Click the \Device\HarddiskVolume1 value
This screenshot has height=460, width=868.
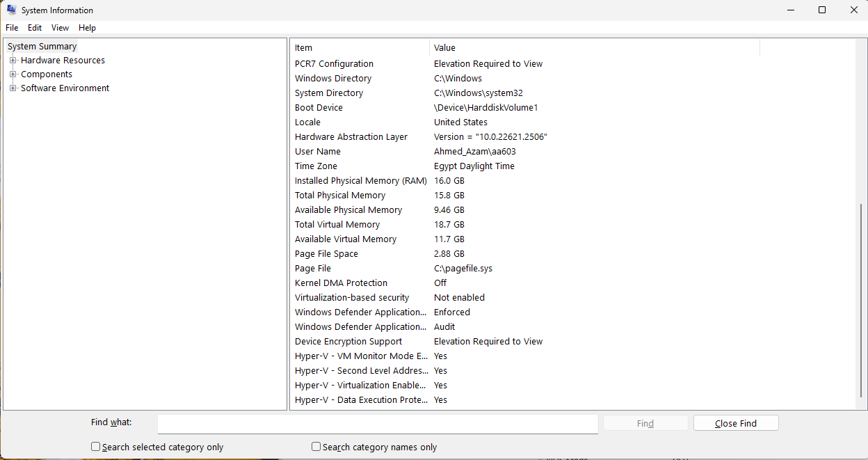point(486,107)
